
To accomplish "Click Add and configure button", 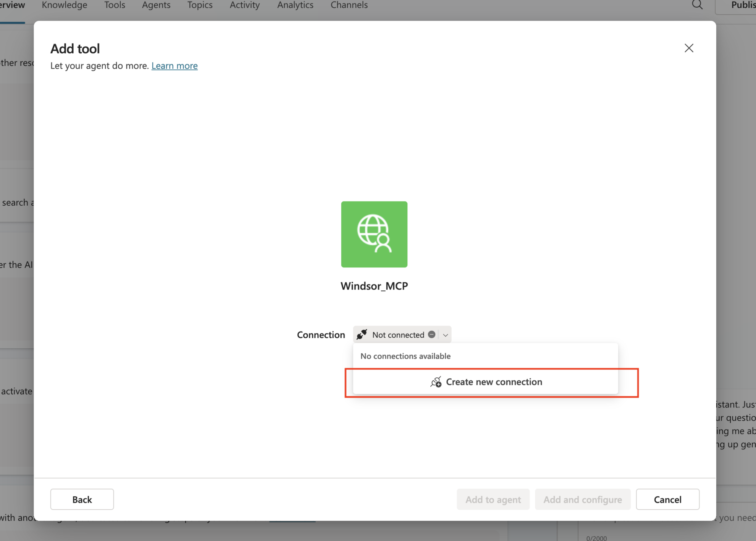I will [x=582, y=499].
